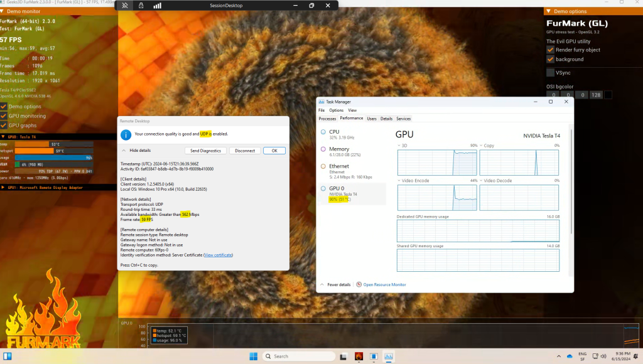This screenshot has width=643, height=364.
Task: Open the View certificate link
Action: coord(218,255)
